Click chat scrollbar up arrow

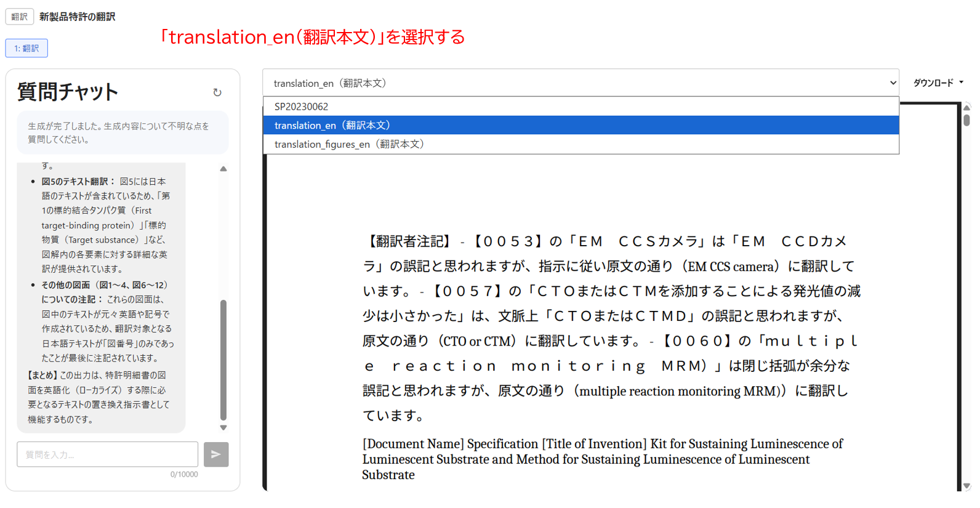pyautogui.click(x=223, y=169)
